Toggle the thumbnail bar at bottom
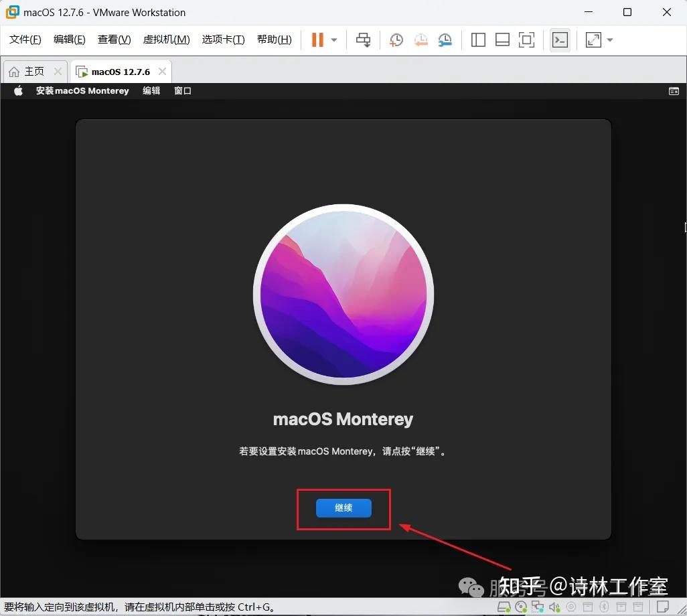The image size is (687, 616). 502,40
